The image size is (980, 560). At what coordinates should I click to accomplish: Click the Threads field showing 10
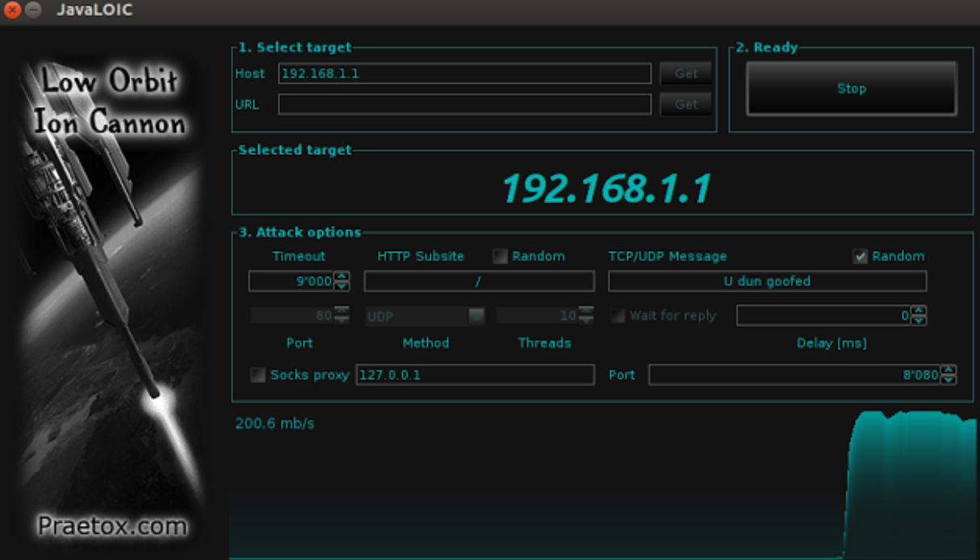click(538, 316)
